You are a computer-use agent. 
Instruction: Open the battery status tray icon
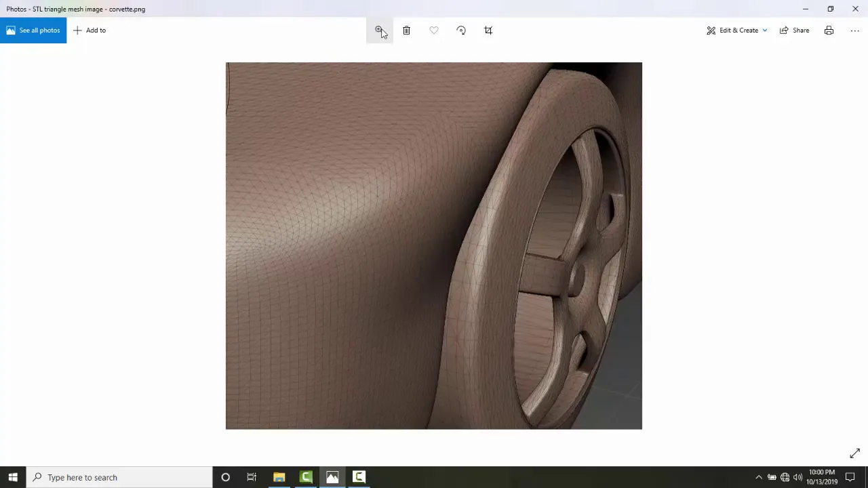[x=772, y=477]
